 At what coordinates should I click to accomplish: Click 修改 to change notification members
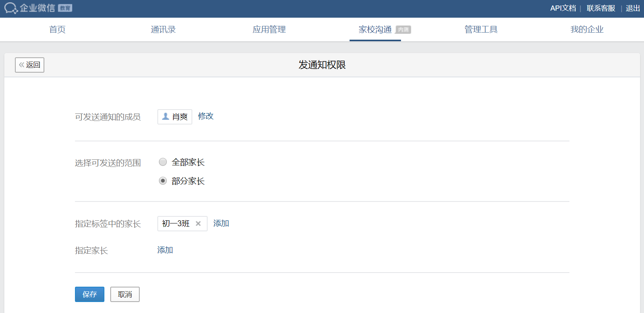click(206, 116)
